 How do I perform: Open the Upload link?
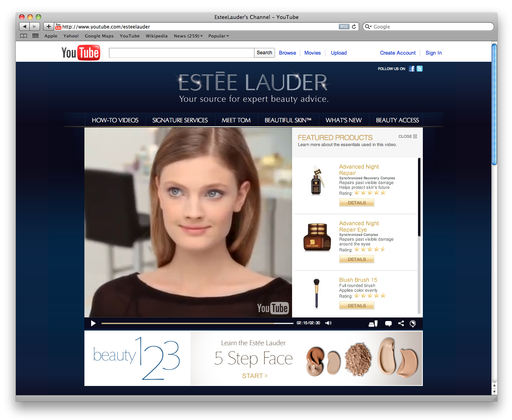coord(339,53)
